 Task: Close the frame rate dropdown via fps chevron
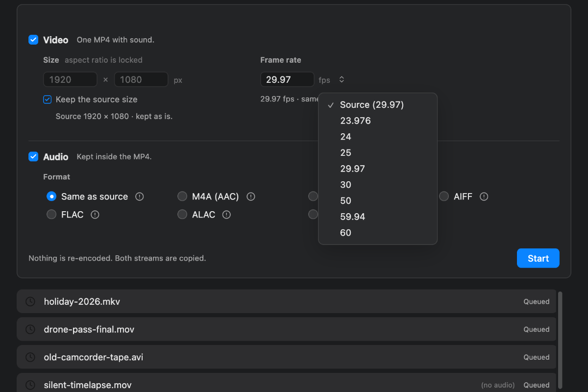click(342, 79)
